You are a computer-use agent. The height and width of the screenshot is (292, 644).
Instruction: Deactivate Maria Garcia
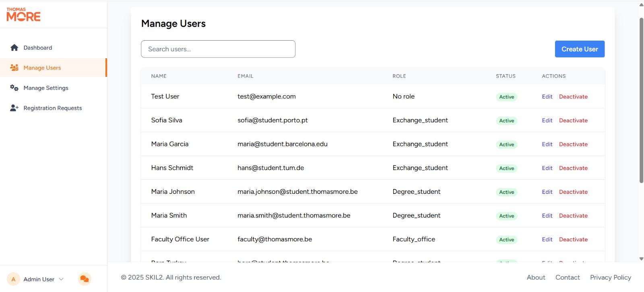[573, 144]
